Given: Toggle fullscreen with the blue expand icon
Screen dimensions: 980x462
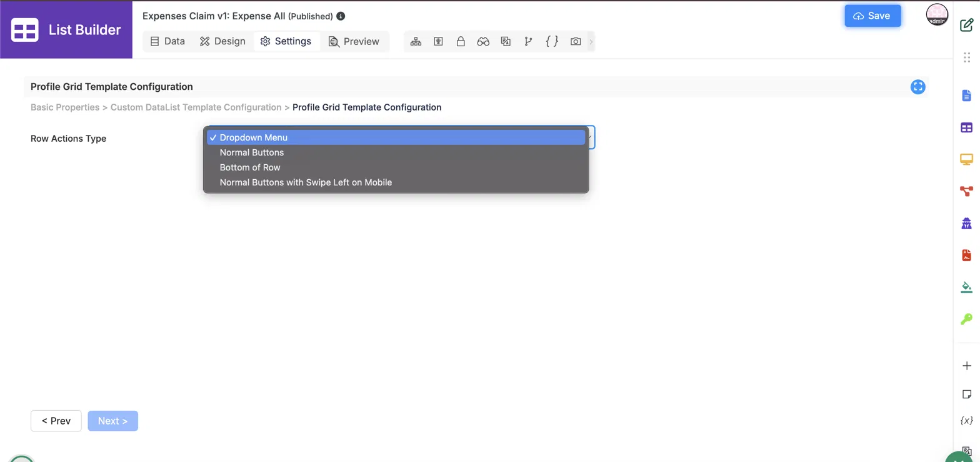Looking at the screenshot, I should click(x=917, y=87).
